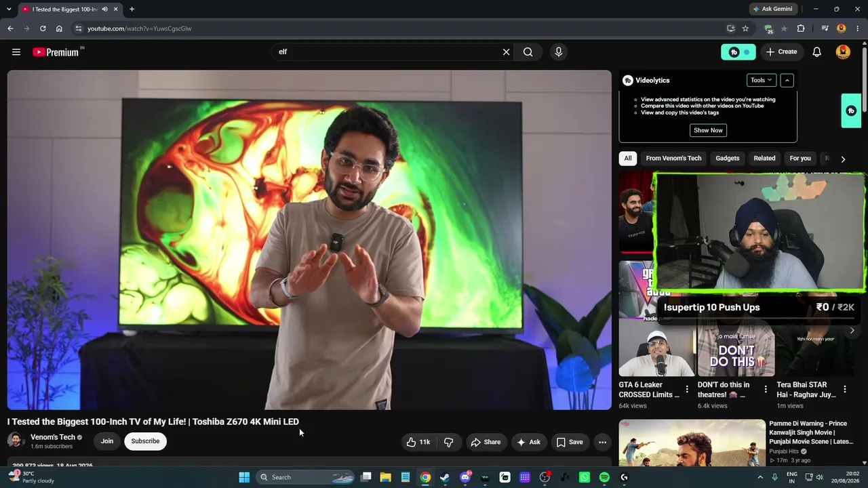This screenshot has width=868, height=488.
Task: Click Show Now in Videolytics
Action: point(708,130)
